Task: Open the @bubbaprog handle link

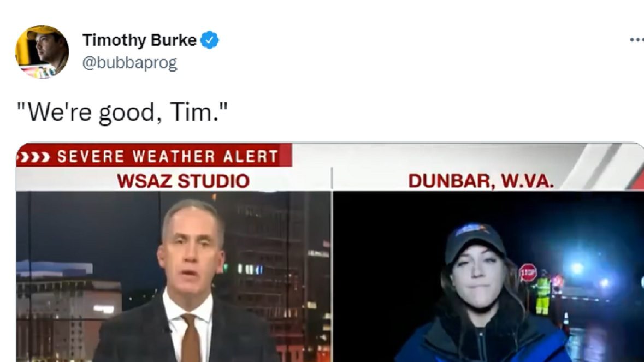Action: (x=130, y=63)
